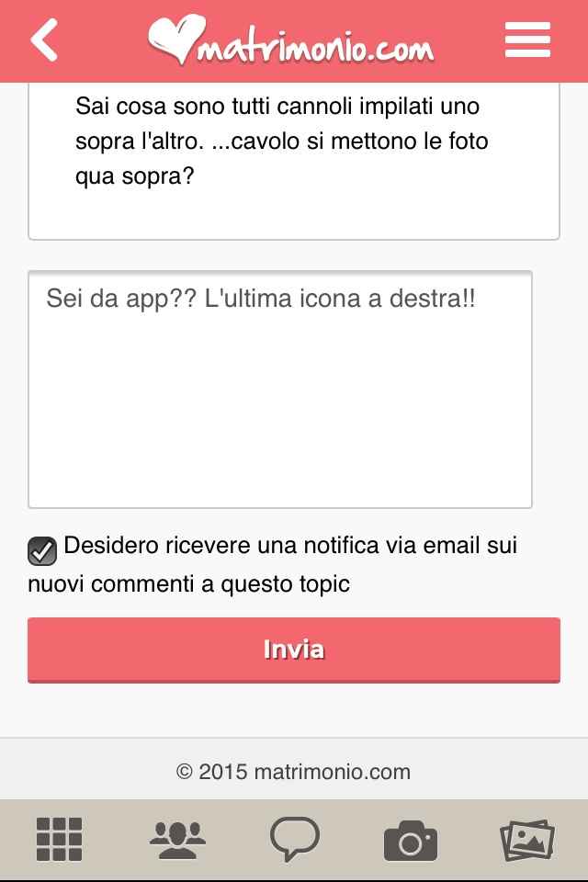Click the "© 2015 matrimonio.com" footer text
The image size is (588, 882).
(293, 772)
